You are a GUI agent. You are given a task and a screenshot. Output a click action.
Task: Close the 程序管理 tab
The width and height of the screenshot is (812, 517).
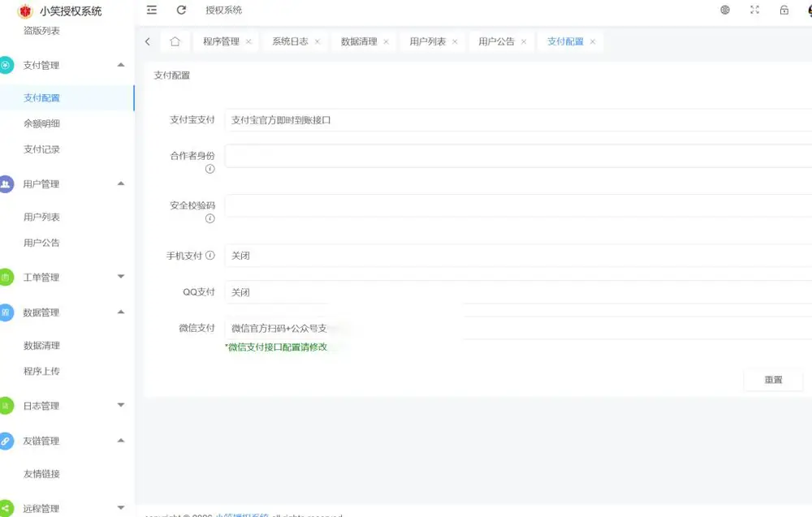coord(248,41)
